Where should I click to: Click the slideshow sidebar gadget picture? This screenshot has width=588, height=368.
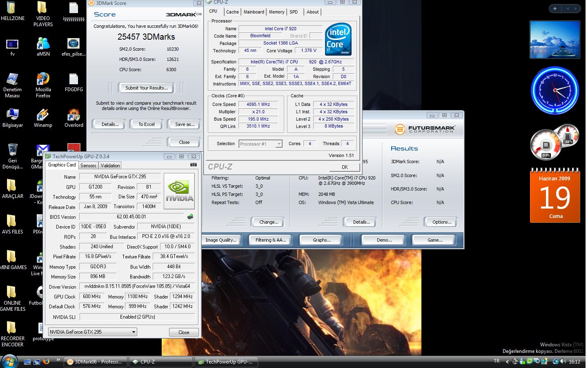(555, 39)
